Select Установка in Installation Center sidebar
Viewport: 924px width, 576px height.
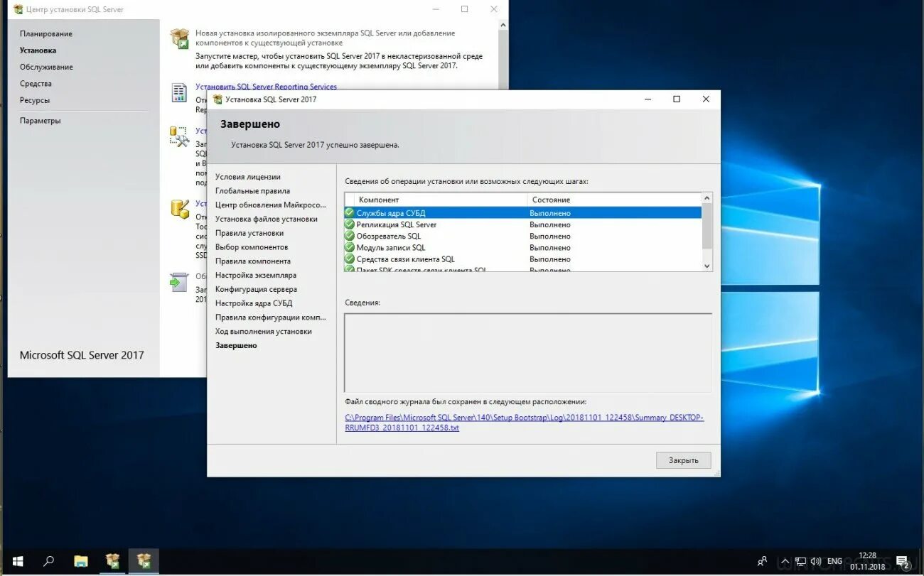[x=38, y=50]
